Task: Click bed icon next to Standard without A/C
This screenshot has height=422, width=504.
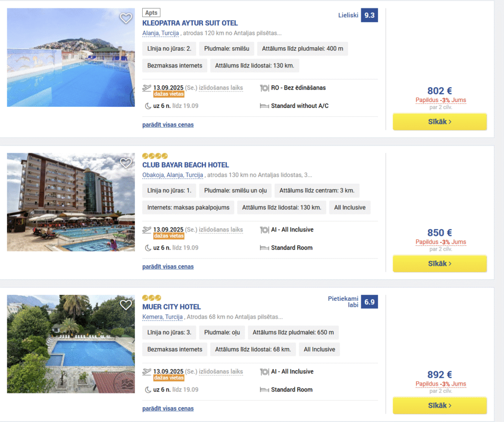Action: pos(264,106)
